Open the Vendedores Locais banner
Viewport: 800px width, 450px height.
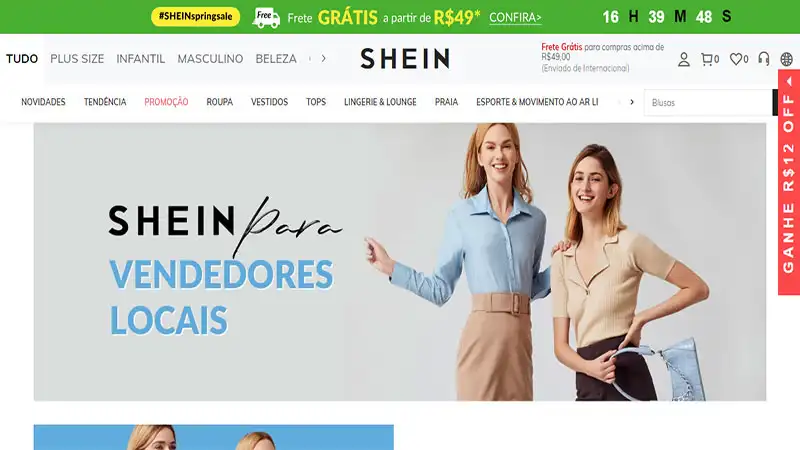pos(400,262)
